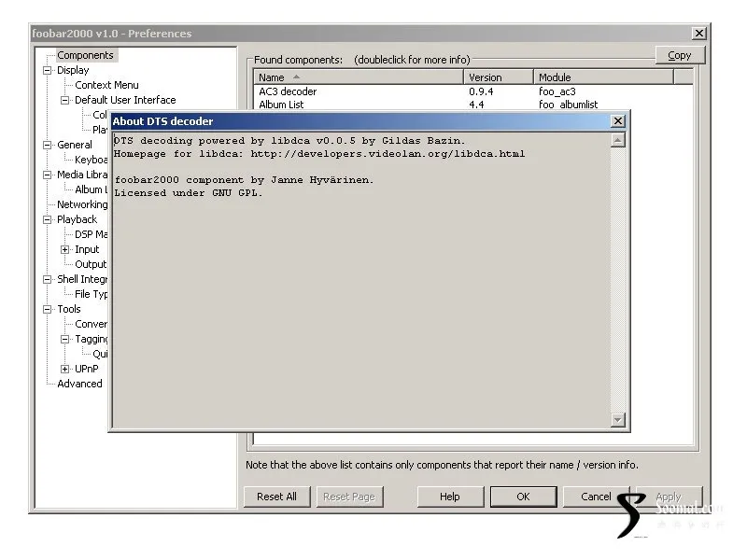Click the 0.9.4 version cell
The height and width of the screenshot is (560, 747).
pos(481,91)
